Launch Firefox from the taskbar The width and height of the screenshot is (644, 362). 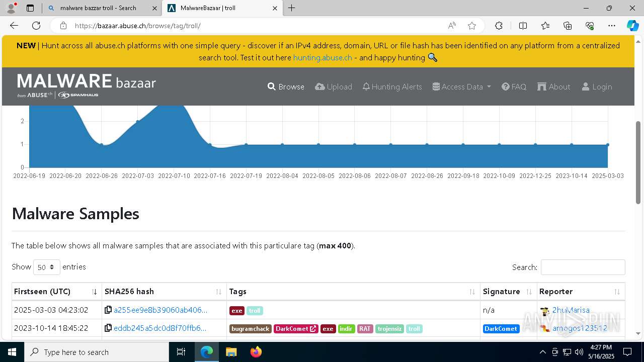tap(256, 352)
